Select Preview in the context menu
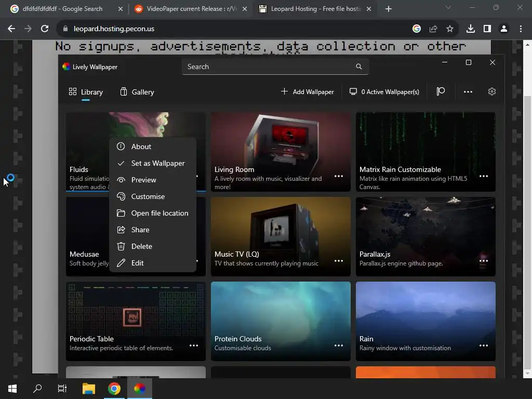 pyautogui.click(x=153, y=180)
